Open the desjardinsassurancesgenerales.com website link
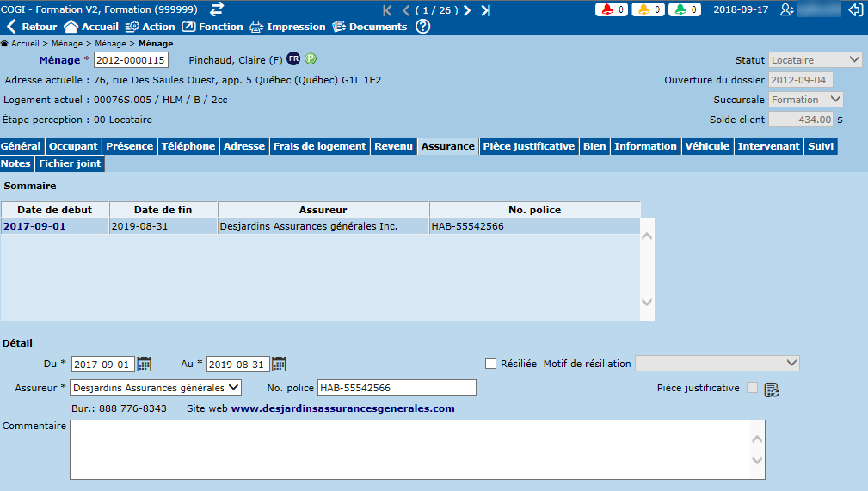The height and width of the screenshot is (491, 868). 342,408
